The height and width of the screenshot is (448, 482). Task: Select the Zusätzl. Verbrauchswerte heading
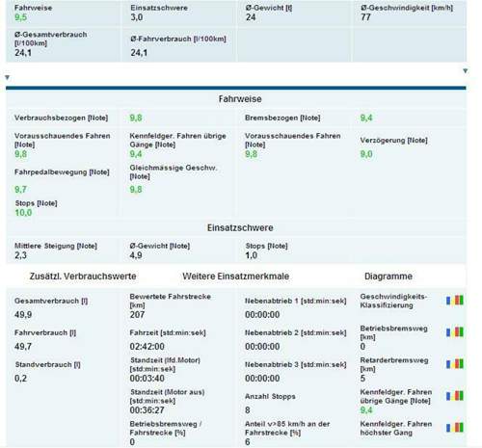click(x=83, y=277)
